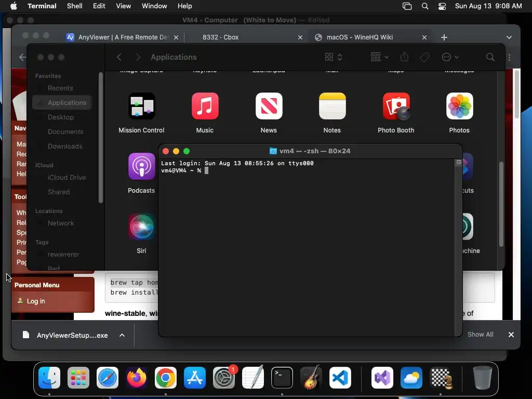Open Chess app from the Dock
532x399 pixels.
441,378
